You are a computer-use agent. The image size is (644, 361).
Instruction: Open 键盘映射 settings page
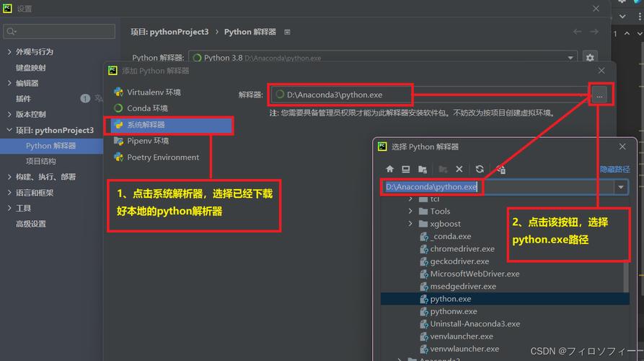tap(31, 67)
